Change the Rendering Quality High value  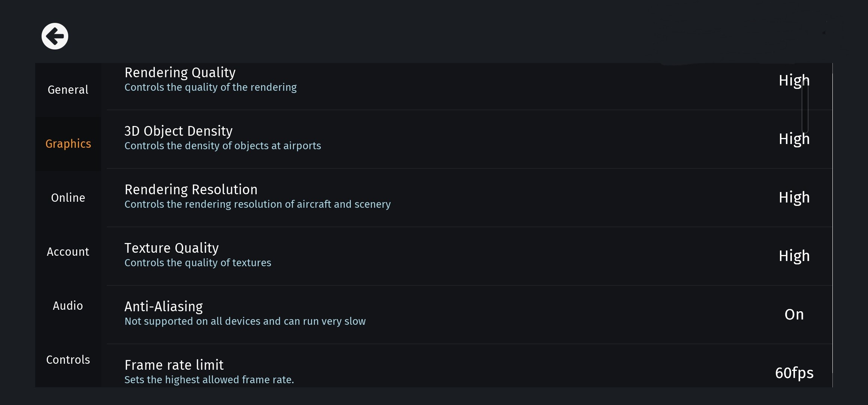pos(794,81)
